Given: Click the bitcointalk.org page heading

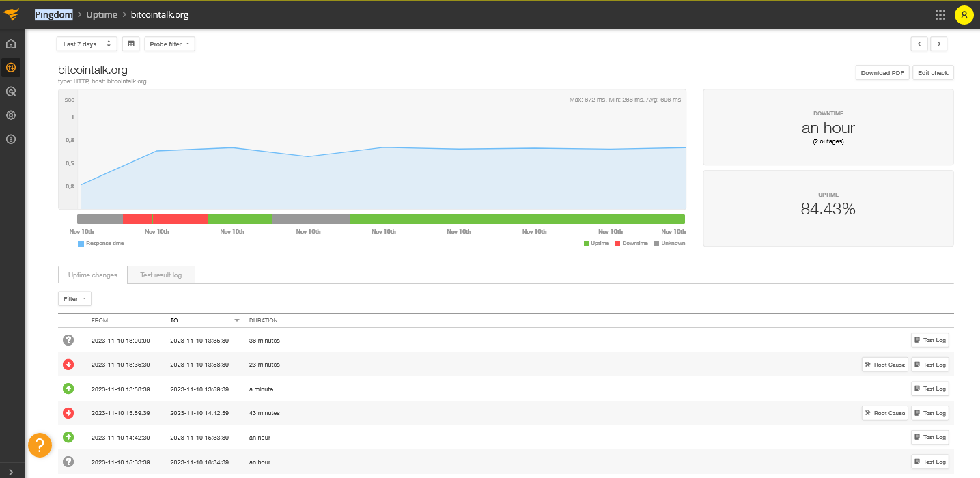Looking at the screenshot, I should tap(93, 70).
